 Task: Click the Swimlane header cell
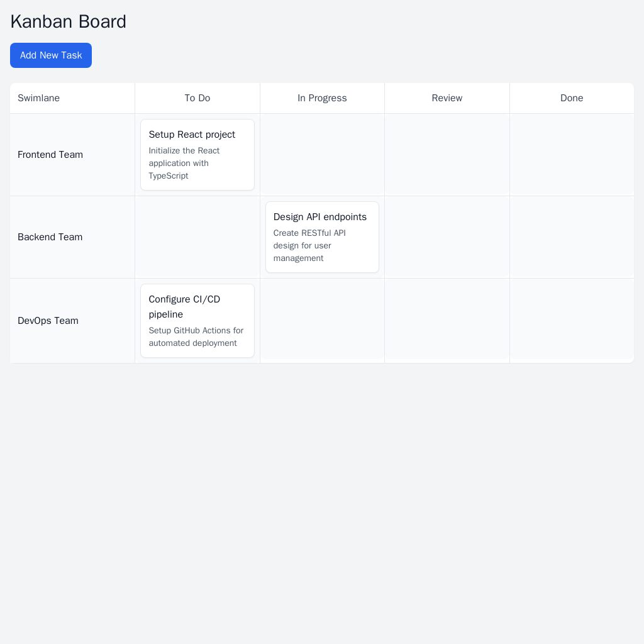[x=39, y=98]
